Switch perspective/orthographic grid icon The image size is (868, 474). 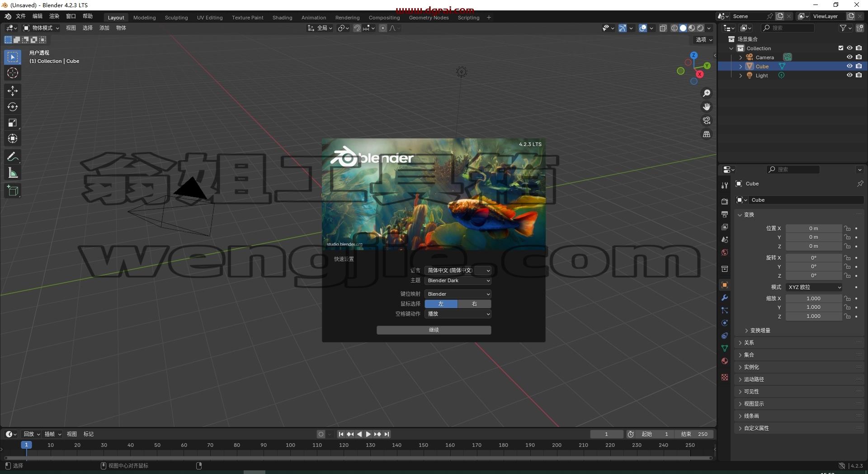[x=707, y=134]
